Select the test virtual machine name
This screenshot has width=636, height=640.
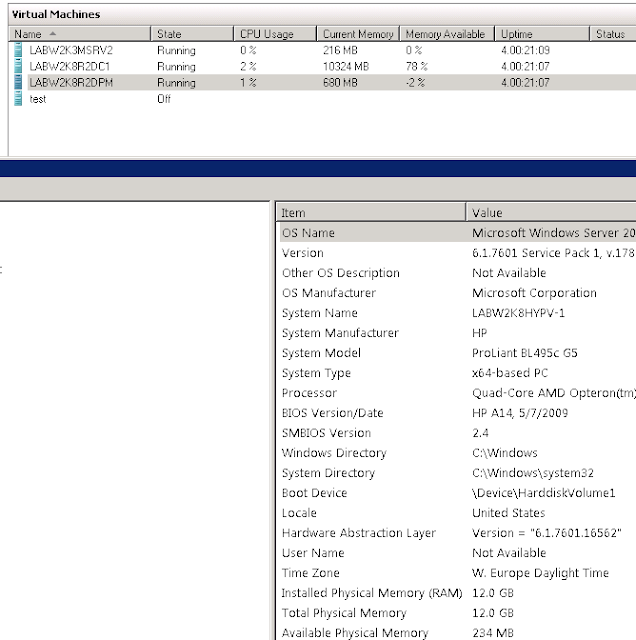click(x=38, y=99)
